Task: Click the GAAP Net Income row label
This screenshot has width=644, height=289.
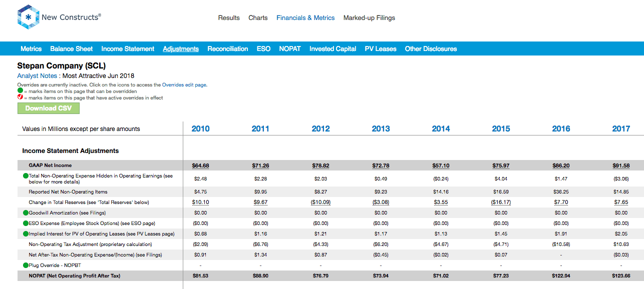Action: pos(50,165)
